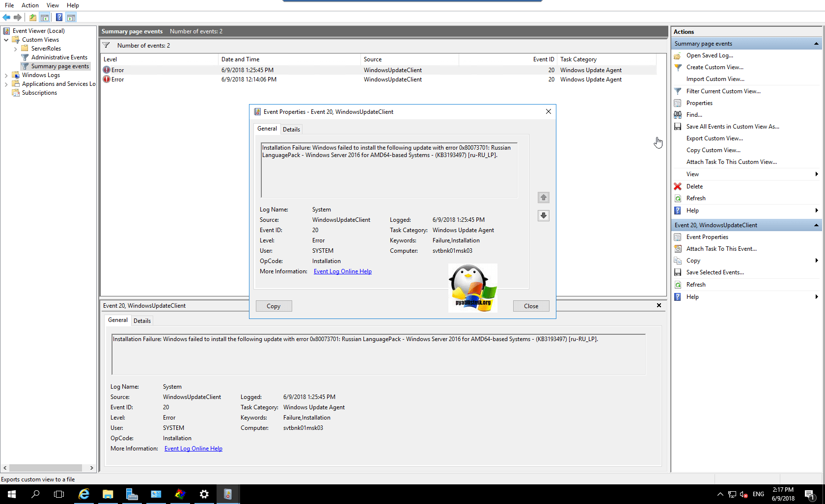The height and width of the screenshot is (504, 825).
Task: Click the blue Help toolbar icon
Action: (59, 18)
